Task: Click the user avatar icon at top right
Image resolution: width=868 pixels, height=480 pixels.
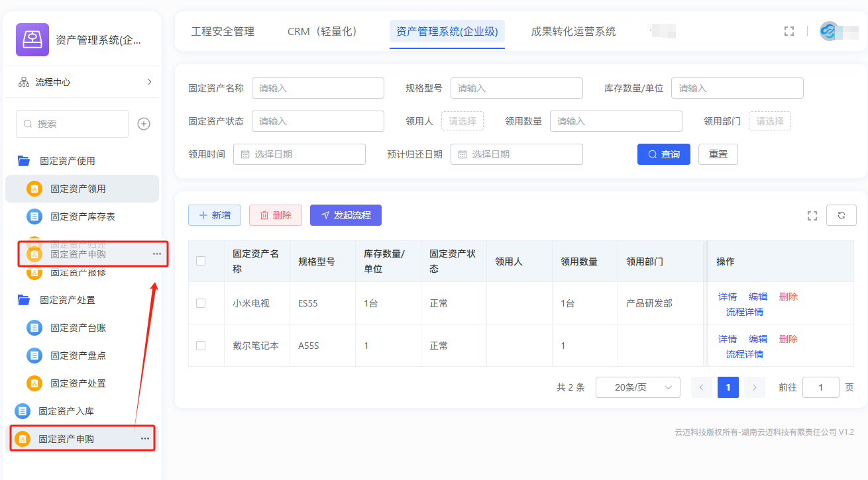Action: click(x=829, y=31)
